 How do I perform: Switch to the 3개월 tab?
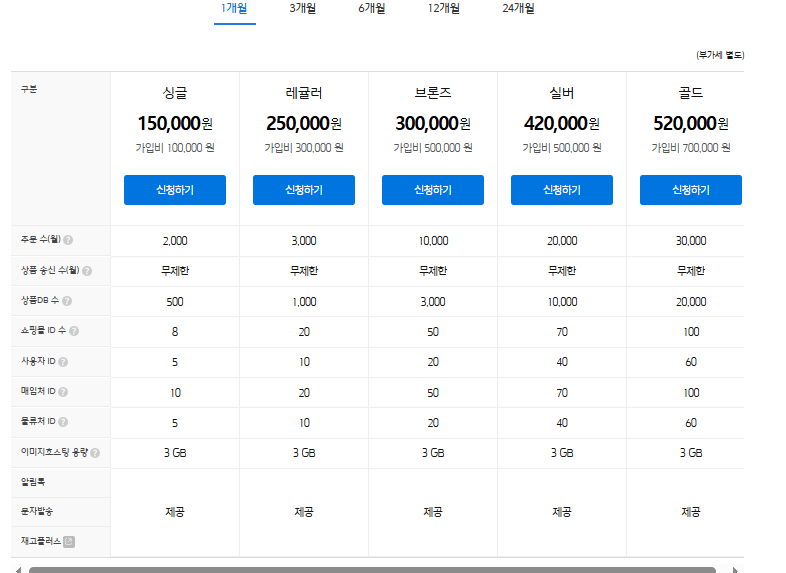302,9
